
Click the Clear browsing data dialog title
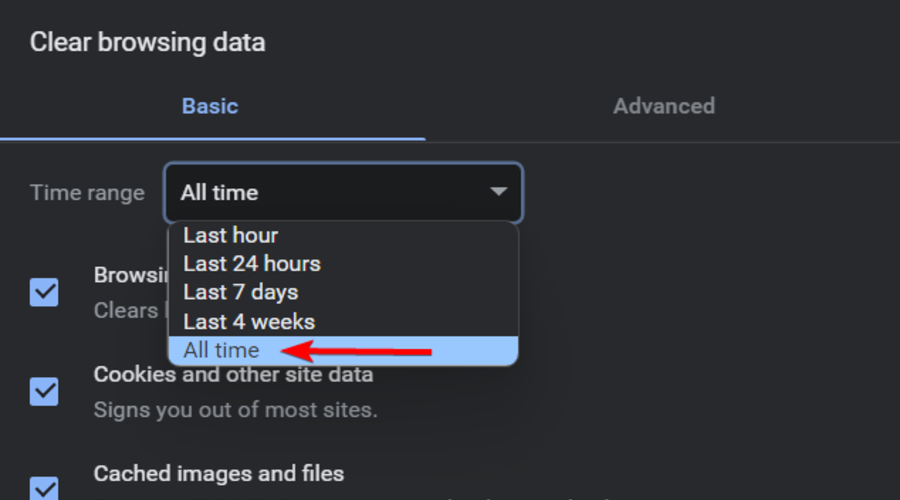point(147,43)
